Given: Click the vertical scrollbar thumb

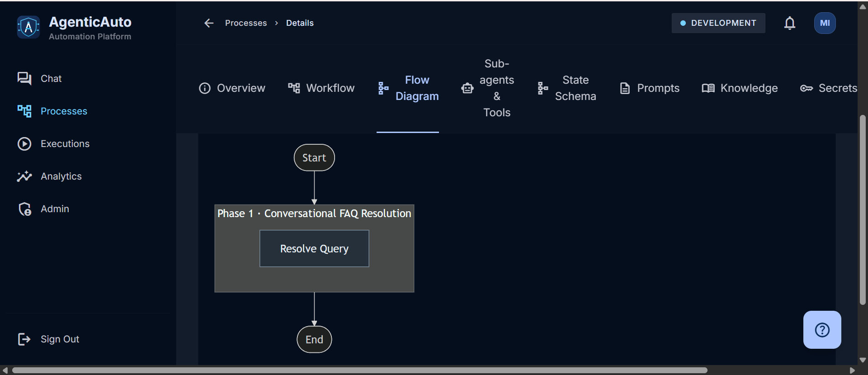Looking at the screenshot, I should tap(863, 210).
